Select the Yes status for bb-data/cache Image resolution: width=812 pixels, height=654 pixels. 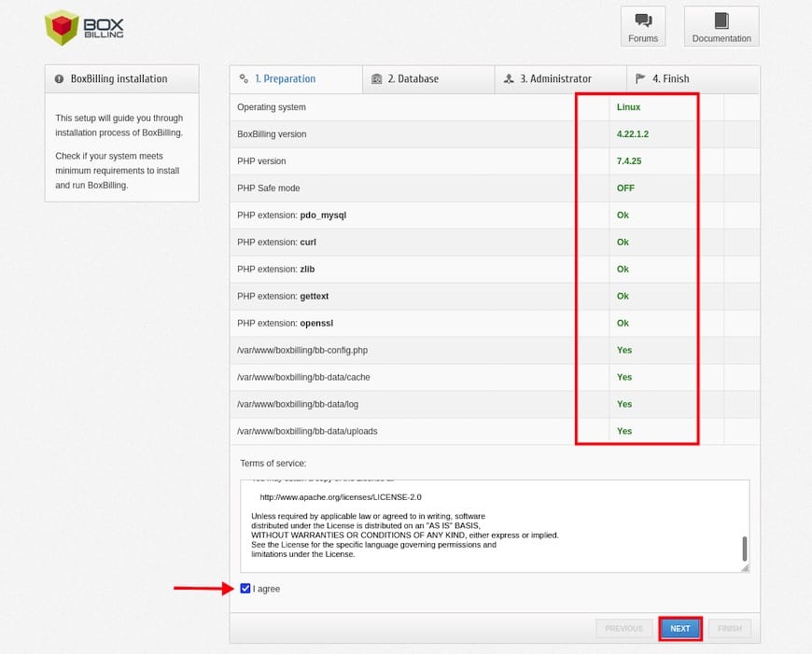(x=624, y=377)
